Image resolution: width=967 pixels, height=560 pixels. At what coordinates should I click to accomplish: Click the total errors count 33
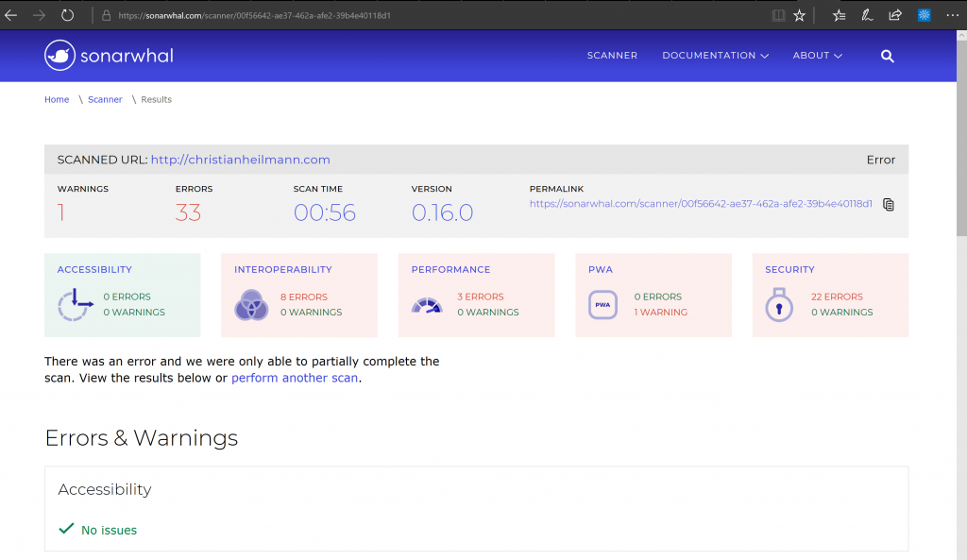tap(188, 212)
